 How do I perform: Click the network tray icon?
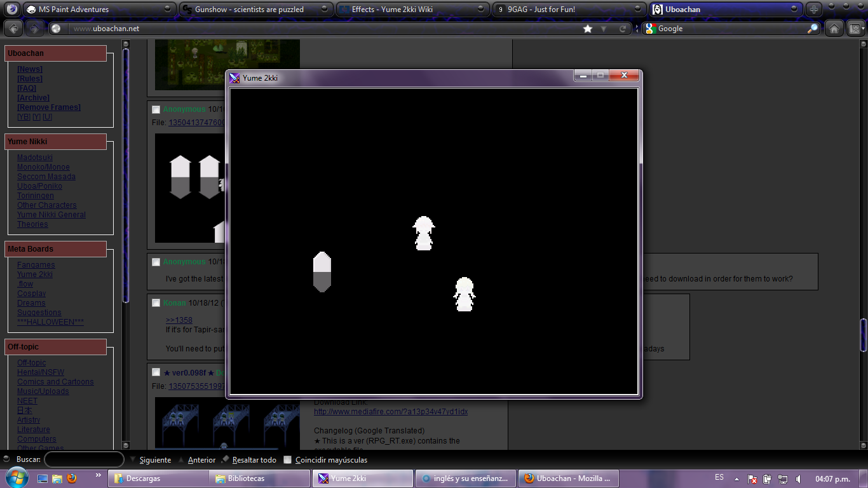click(x=783, y=478)
